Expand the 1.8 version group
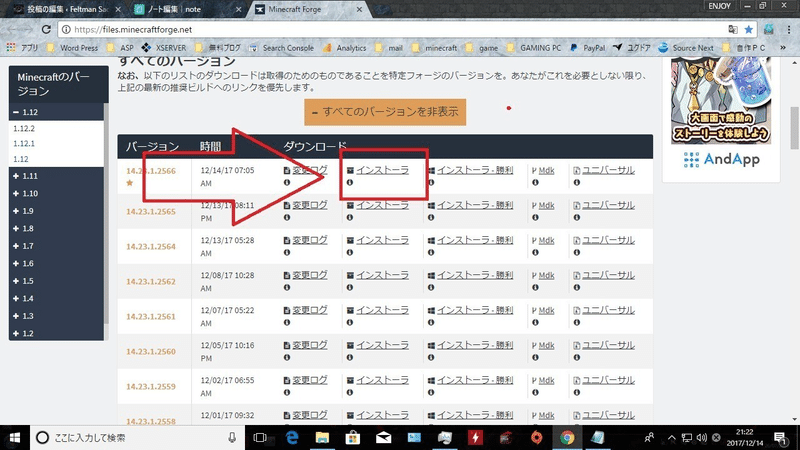Screen dimensions: 800x450 pos(56,229)
